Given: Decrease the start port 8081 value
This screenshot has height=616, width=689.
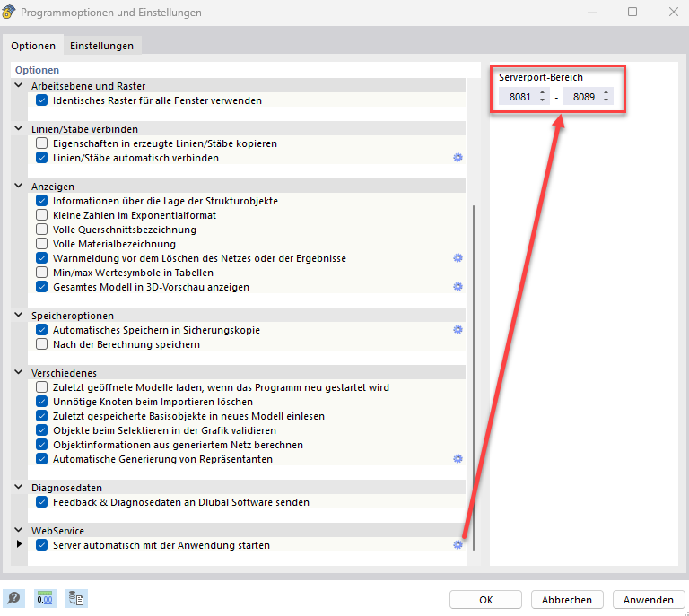Looking at the screenshot, I should point(542,100).
